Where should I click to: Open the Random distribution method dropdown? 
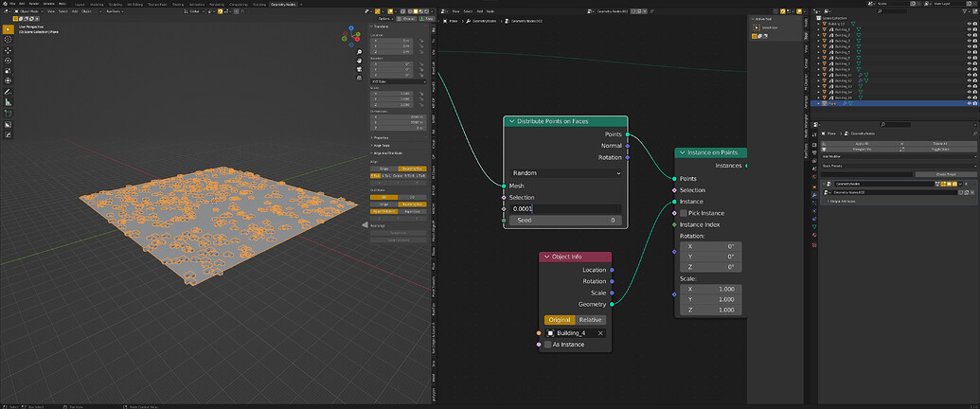tap(565, 172)
